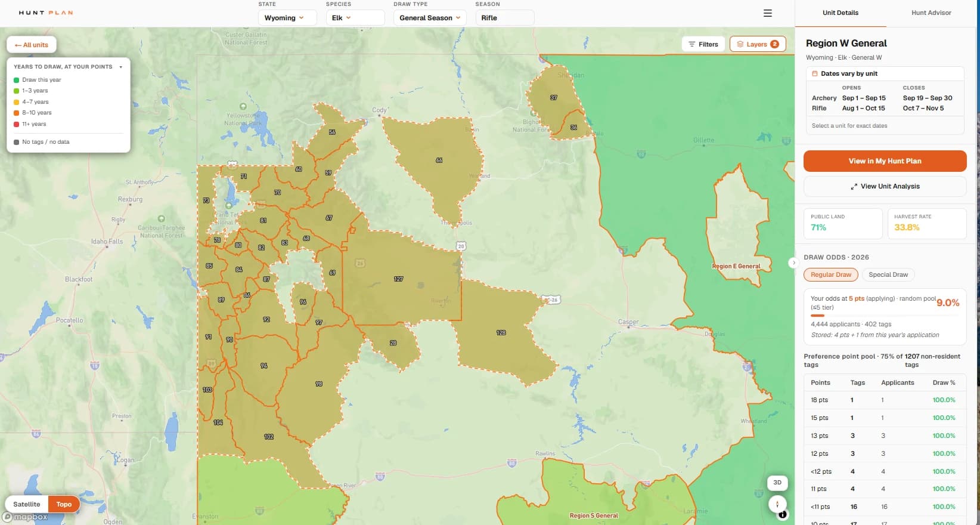This screenshot has height=525, width=980.
Task: Select hunt unit 36 on the map
Action: click(x=573, y=127)
